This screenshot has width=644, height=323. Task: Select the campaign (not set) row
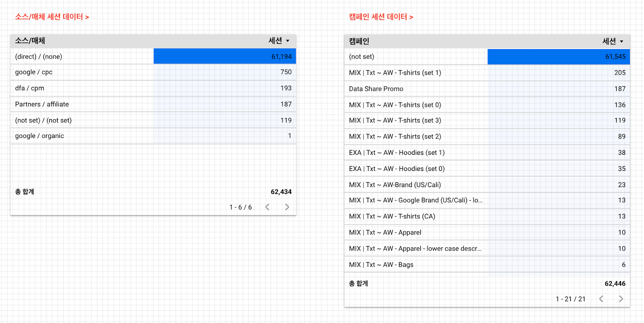pos(487,57)
